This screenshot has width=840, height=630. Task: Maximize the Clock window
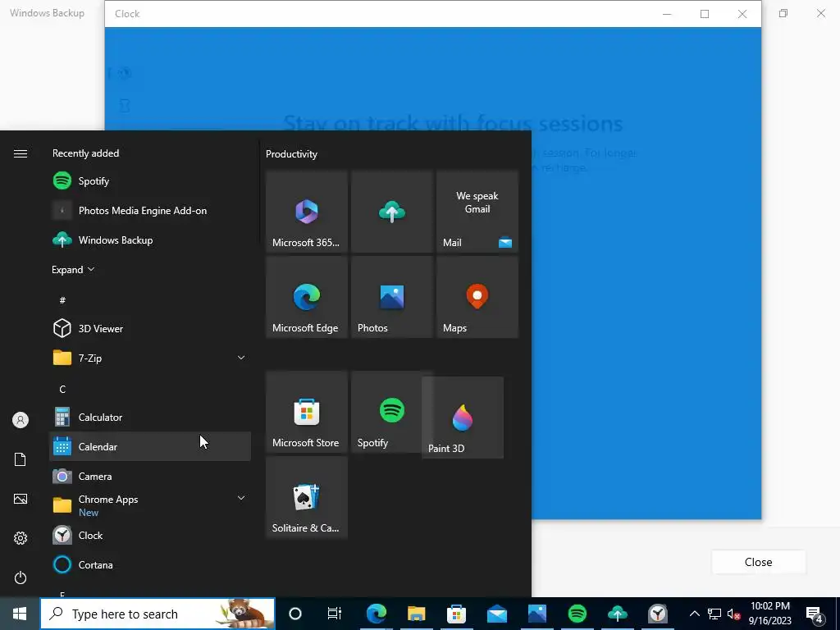(705, 14)
